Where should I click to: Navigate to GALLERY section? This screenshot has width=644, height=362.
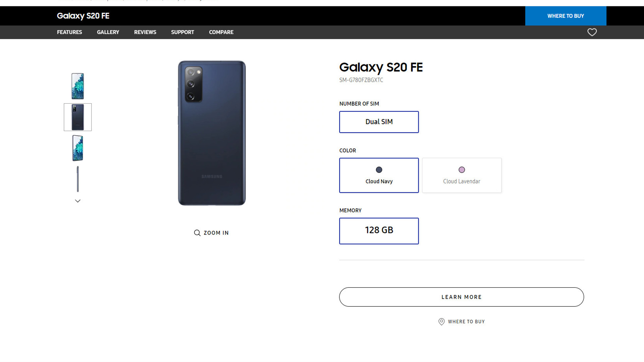[x=108, y=32]
